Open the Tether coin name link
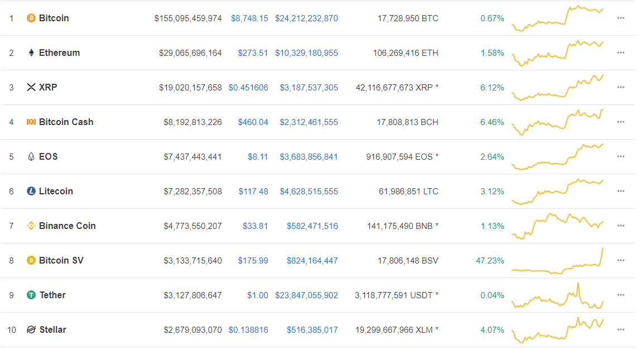 point(52,295)
